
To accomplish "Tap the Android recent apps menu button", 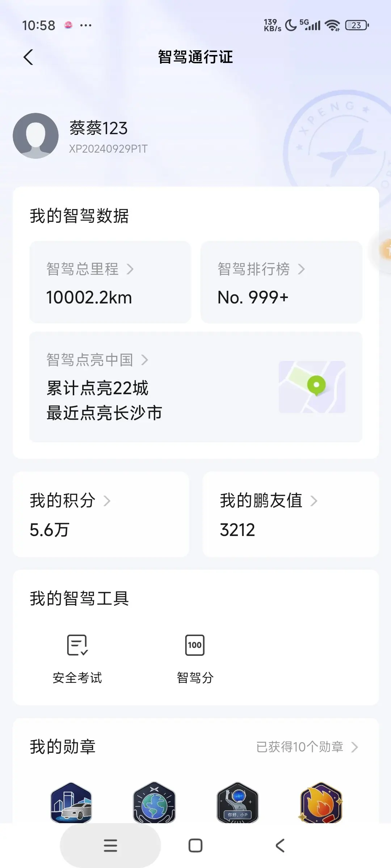I will 110,846.
